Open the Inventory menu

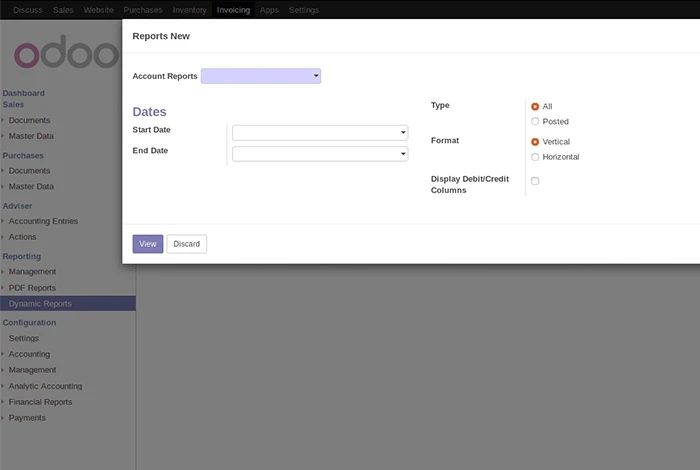189,10
